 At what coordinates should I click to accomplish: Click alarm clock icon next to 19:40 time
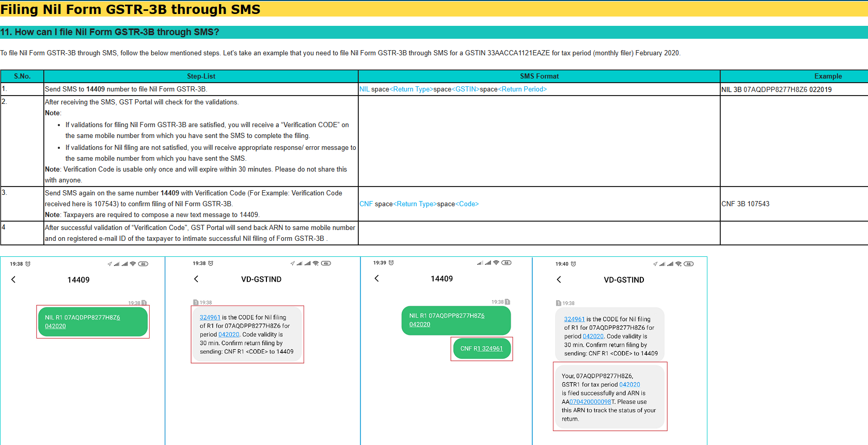pyautogui.click(x=574, y=264)
